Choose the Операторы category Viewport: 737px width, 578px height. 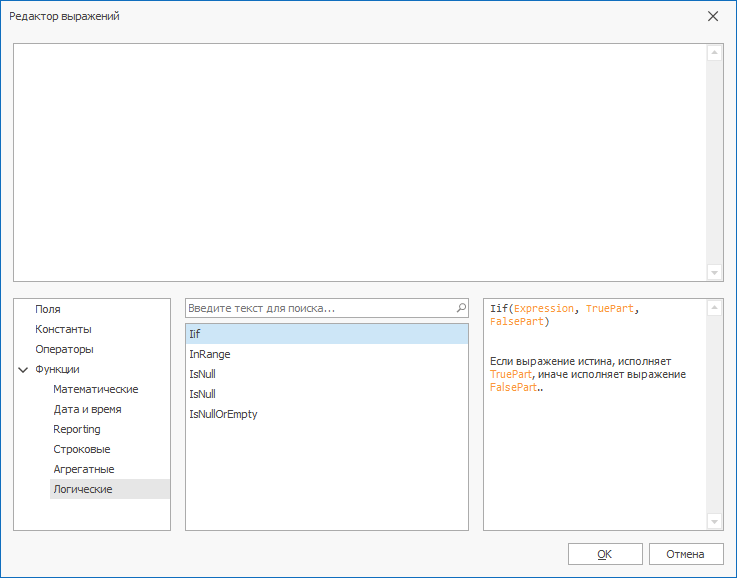64,350
